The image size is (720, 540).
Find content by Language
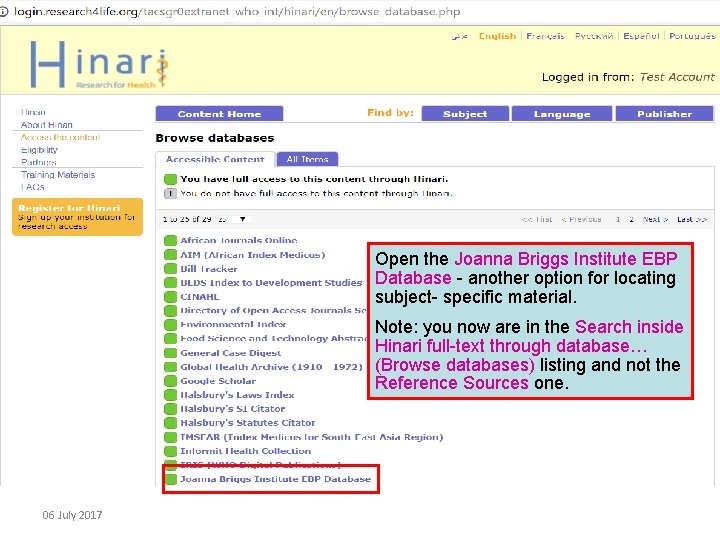562,114
